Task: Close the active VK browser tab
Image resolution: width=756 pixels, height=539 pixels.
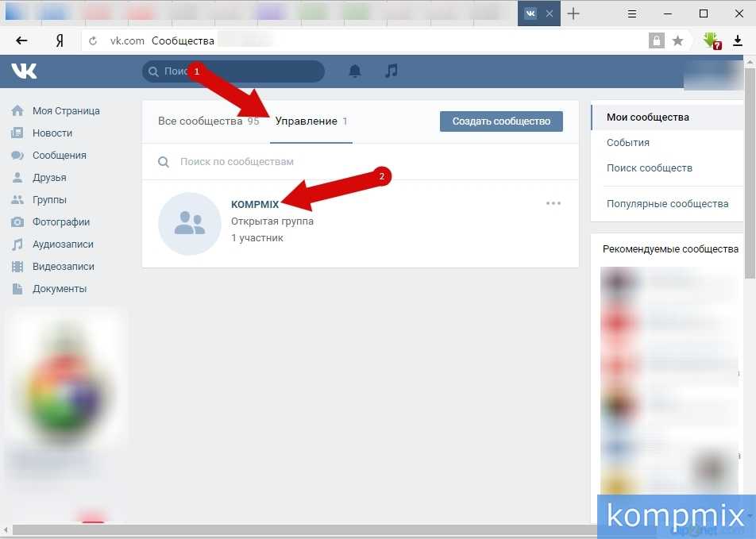Action: 550,13
